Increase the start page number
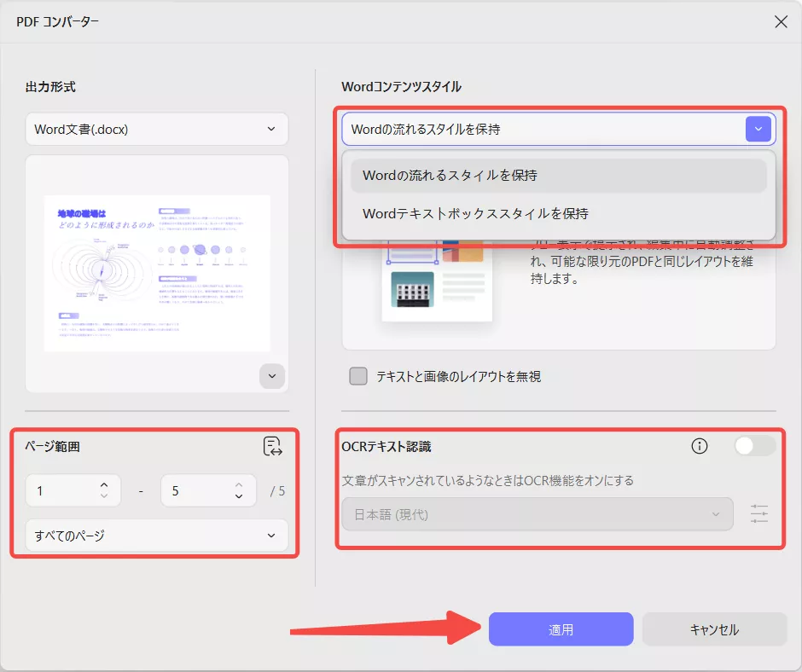The height and width of the screenshot is (672, 802). 104,484
